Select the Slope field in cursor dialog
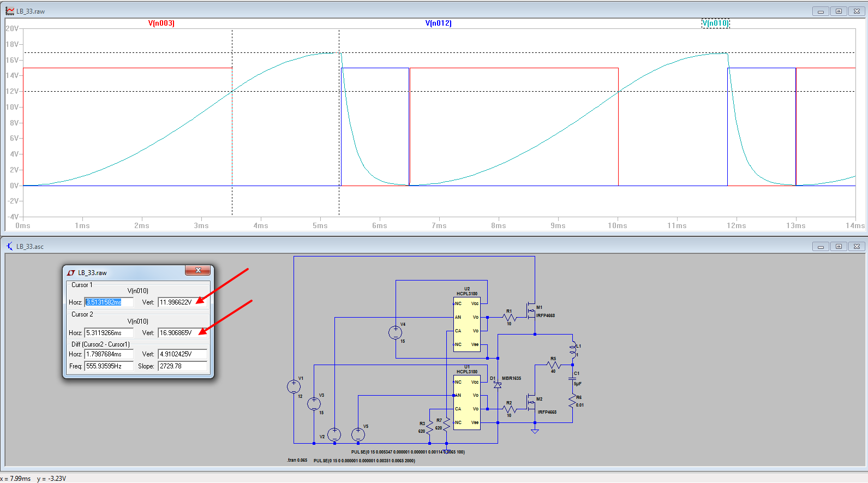Image resolution: width=868 pixels, height=483 pixels. coord(182,366)
